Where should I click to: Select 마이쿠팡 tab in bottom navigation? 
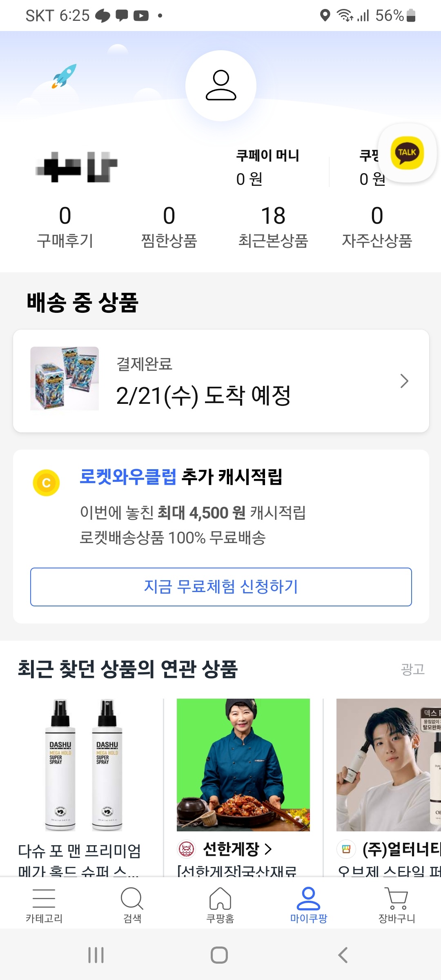point(309,905)
